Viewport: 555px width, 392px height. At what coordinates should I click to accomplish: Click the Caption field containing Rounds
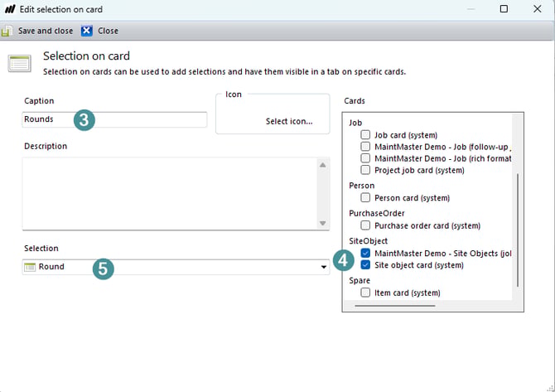(114, 119)
